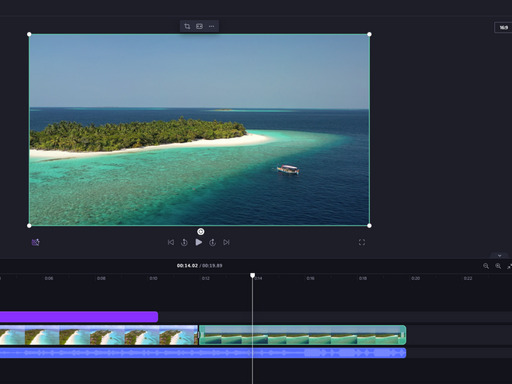
Task: Click the playhead marker on the ruler
Action: click(x=253, y=275)
